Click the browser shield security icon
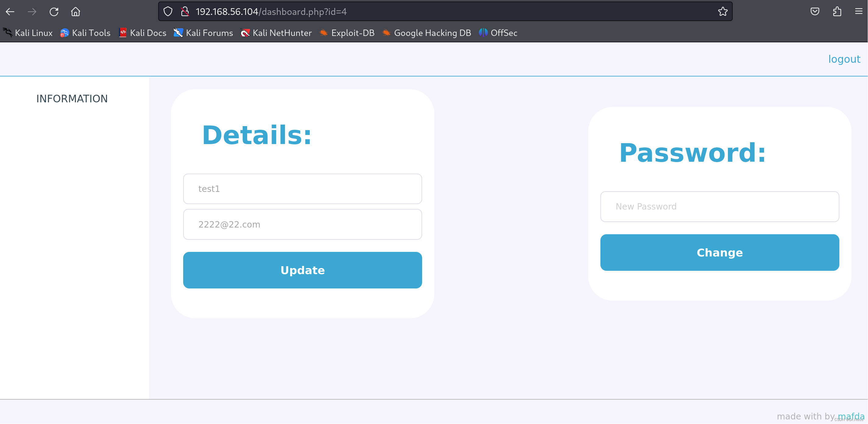This screenshot has width=868, height=424. [168, 12]
